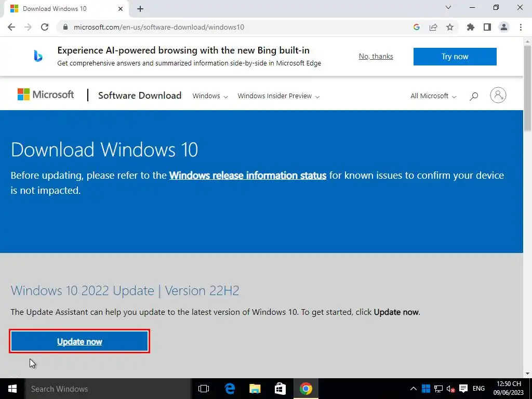The height and width of the screenshot is (399, 532).
Task: Reload the page using the refresh icon
Action: pyautogui.click(x=45, y=27)
